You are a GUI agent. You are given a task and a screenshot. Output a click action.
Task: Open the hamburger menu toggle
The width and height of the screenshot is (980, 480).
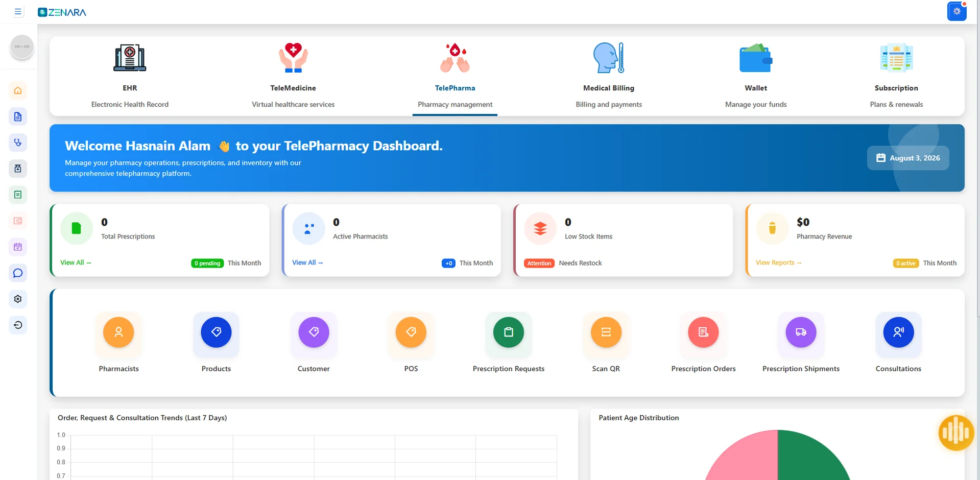point(18,12)
